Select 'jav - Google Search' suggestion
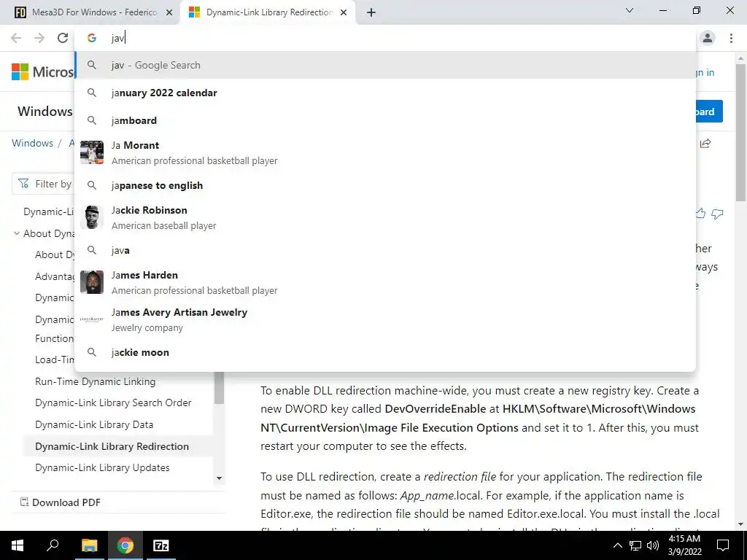 [385, 65]
